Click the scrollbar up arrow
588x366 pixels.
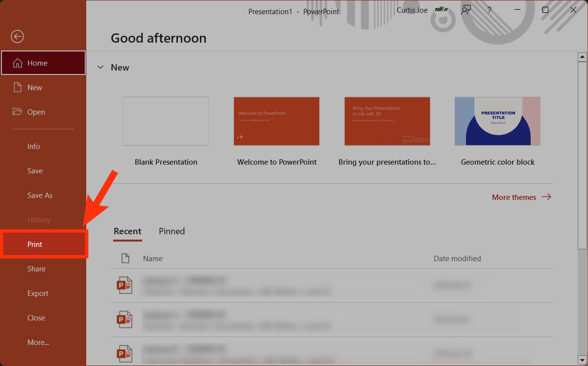pyautogui.click(x=582, y=57)
